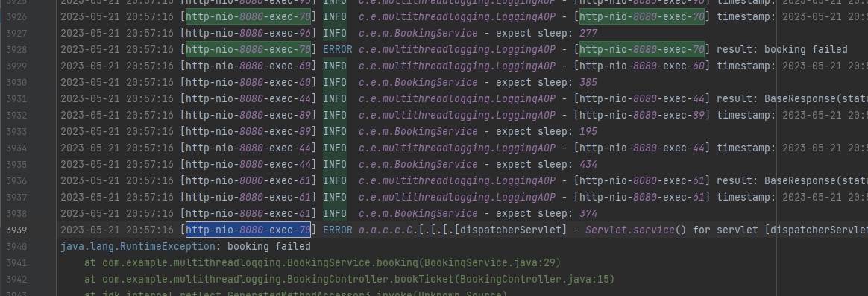
Task: Click thread name exec-44 on line 3935
Action: [248, 164]
